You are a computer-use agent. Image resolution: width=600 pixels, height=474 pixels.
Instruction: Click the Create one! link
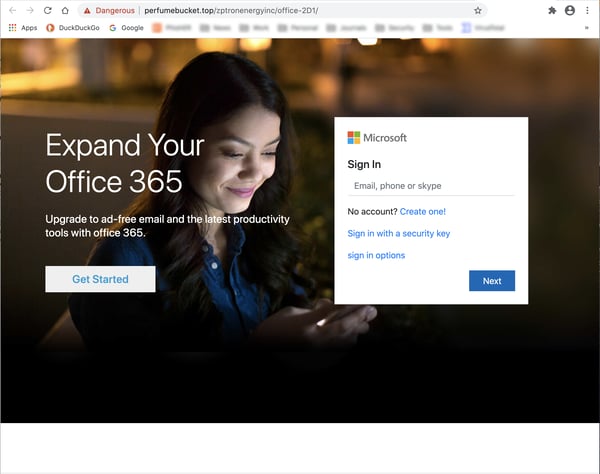coord(422,212)
